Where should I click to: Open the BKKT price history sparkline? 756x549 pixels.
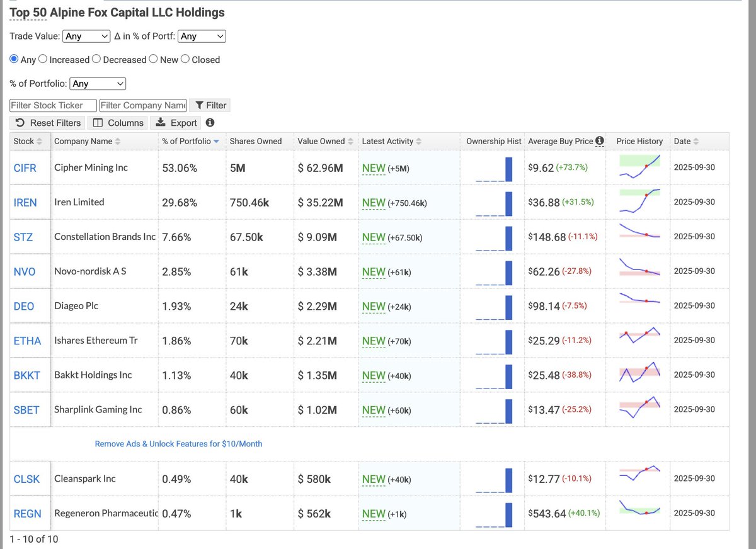[639, 372]
